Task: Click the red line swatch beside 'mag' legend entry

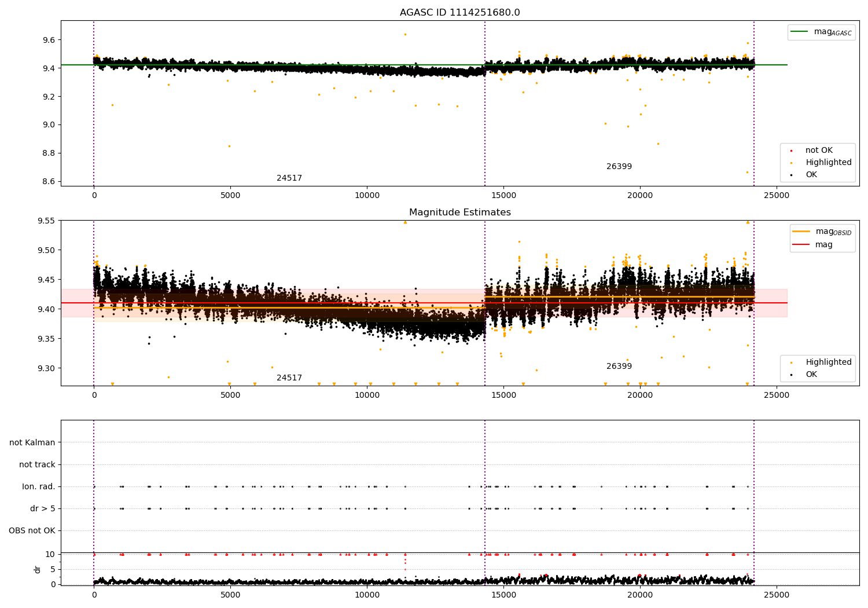Action: [801, 244]
